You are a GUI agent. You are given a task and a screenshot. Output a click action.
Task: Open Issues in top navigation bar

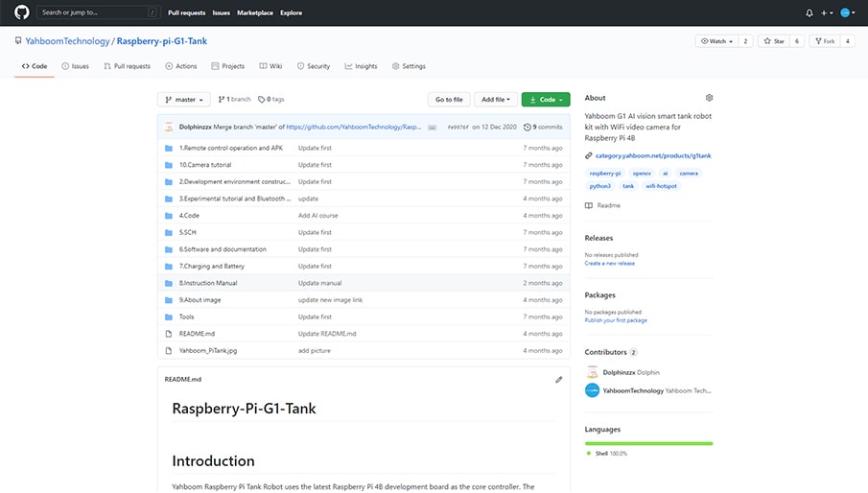221,12
